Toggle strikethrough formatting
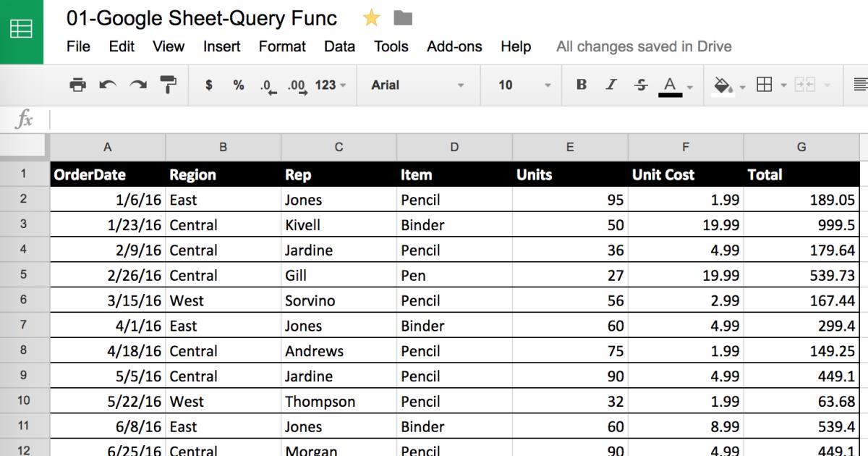This screenshot has width=868, height=456. coord(641,85)
